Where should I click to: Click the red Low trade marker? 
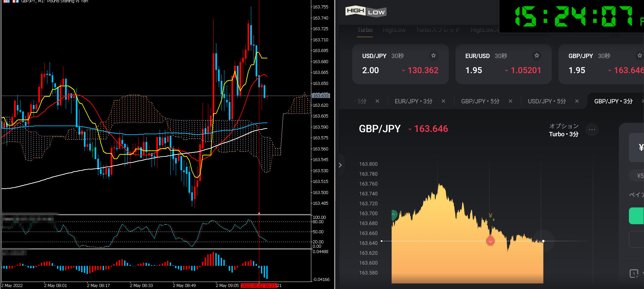click(x=490, y=241)
